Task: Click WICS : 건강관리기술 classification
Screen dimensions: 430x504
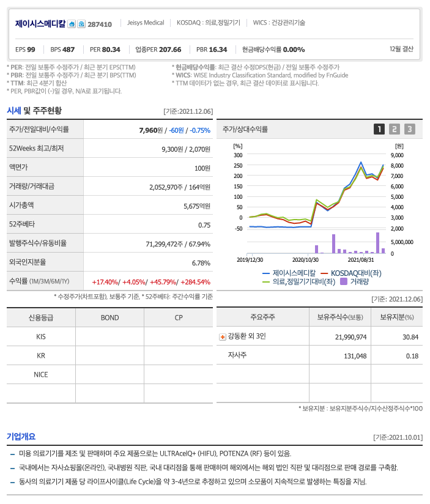Action: coord(279,23)
